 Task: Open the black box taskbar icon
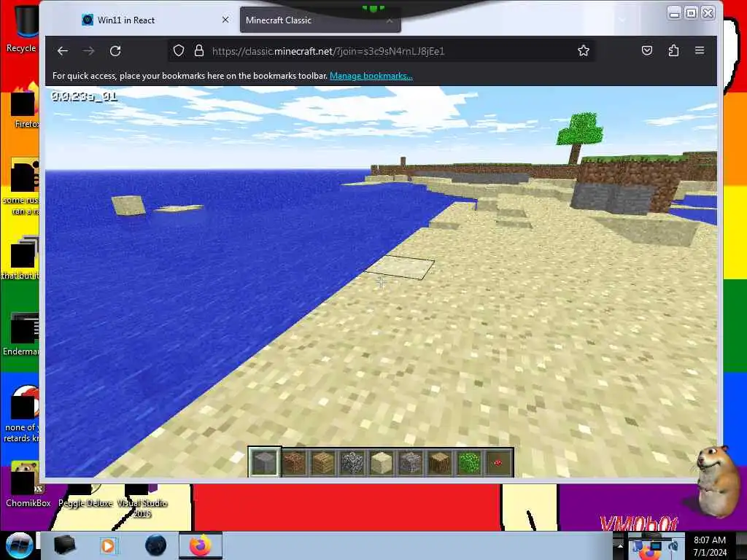(x=64, y=545)
